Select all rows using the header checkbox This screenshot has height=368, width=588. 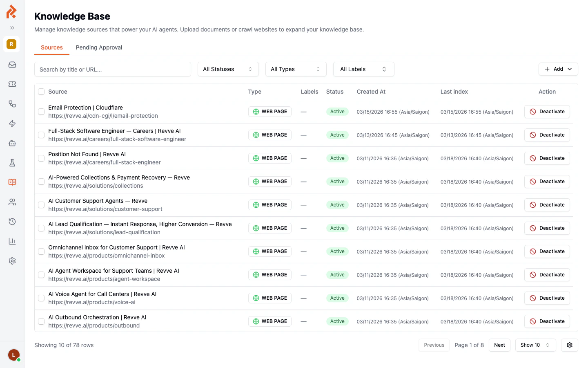pyautogui.click(x=41, y=92)
